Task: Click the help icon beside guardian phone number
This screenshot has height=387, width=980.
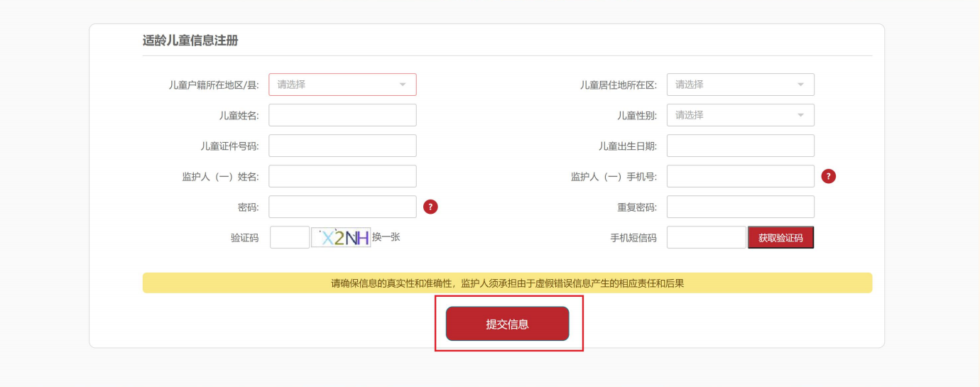Action: [x=828, y=176]
